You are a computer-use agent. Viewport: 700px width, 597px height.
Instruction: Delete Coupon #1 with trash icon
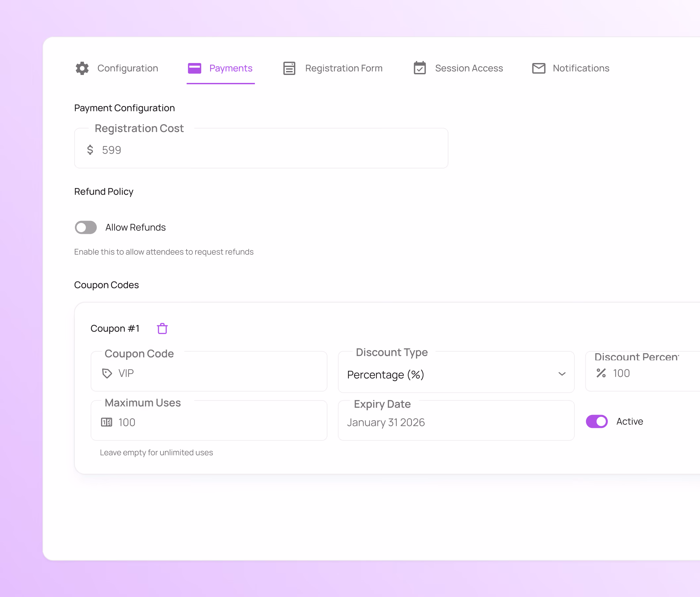(162, 328)
